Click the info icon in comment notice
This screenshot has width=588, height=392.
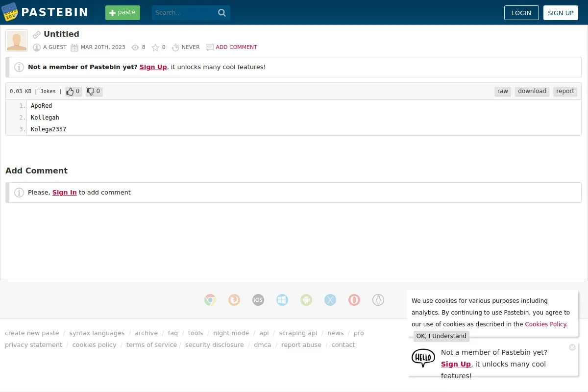click(x=19, y=193)
